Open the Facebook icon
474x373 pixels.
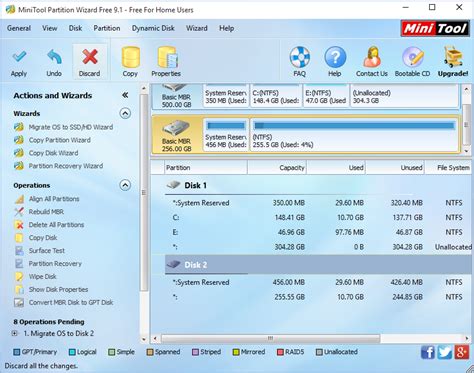(428, 352)
